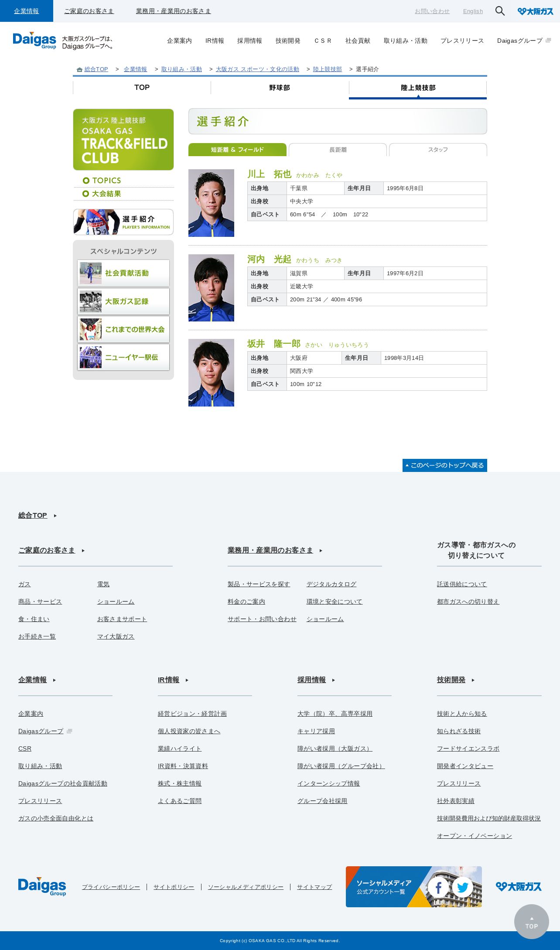Select 業務用・産業用のお客さま in top bar
This screenshot has width=560, height=950.
coord(174,11)
